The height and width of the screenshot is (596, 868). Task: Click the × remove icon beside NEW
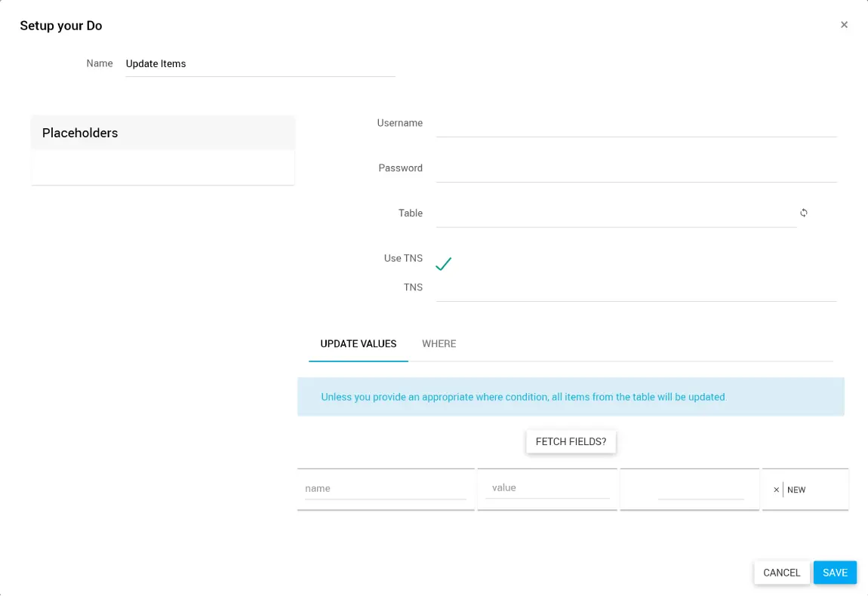click(x=776, y=490)
